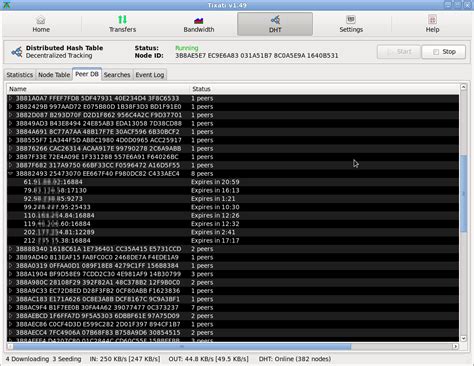
Task: Expand the 3B84A691 8C77A7AA hash row
Action: pos(10,132)
